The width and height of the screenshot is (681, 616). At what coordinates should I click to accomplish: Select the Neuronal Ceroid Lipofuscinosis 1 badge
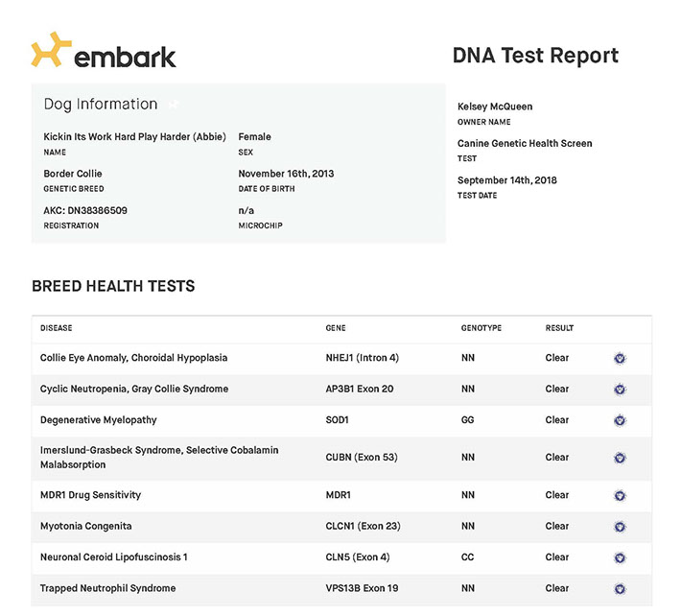pyautogui.click(x=620, y=557)
